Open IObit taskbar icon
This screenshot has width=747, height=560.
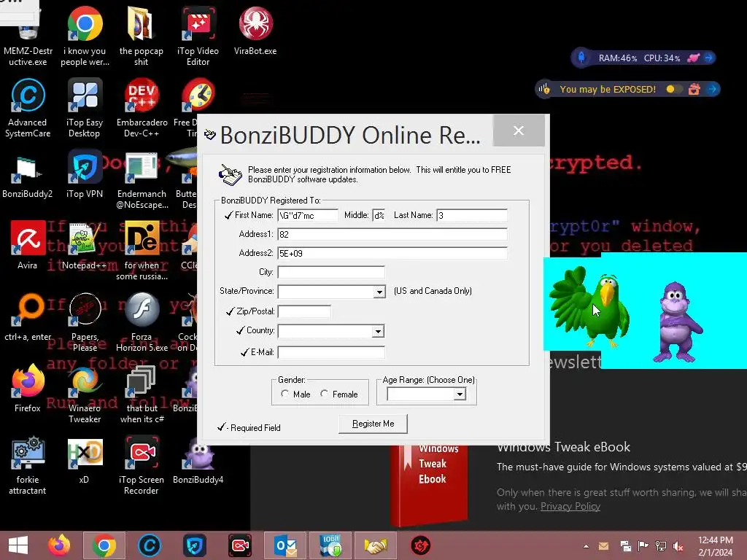pyautogui.click(x=330, y=545)
